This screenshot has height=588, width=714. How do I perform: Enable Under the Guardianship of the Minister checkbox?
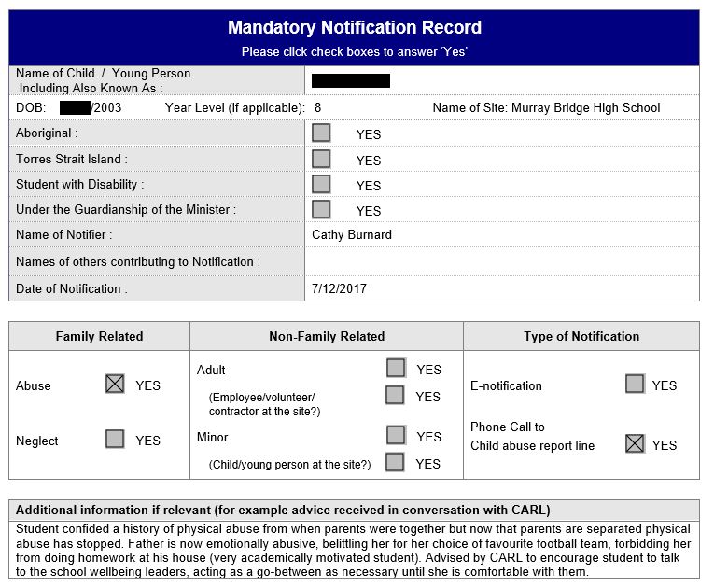click(x=321, y=209)
